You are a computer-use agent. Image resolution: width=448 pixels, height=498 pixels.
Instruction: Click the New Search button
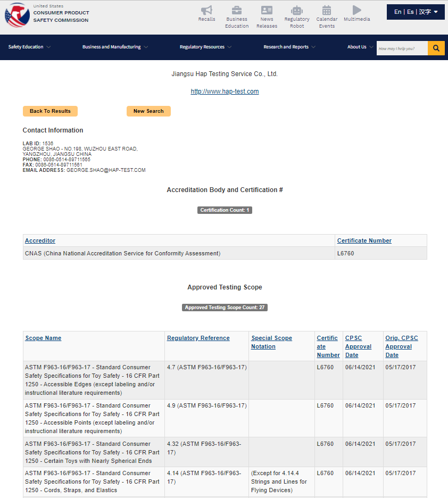pos(148,111)
